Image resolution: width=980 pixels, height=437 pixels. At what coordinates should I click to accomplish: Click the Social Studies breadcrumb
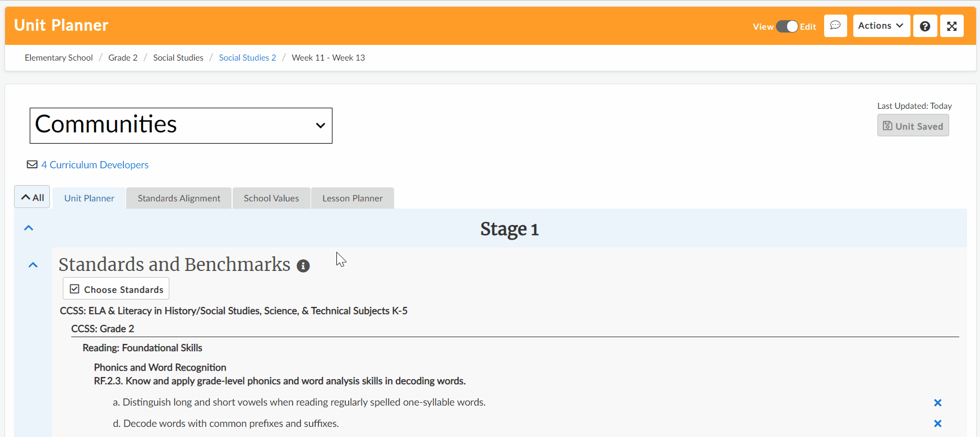point(178,58)
